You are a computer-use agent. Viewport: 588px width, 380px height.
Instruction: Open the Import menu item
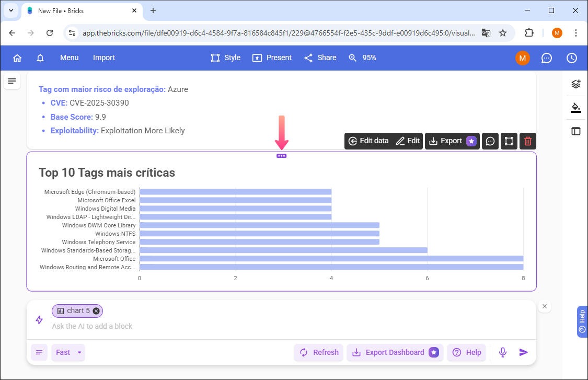104,58
